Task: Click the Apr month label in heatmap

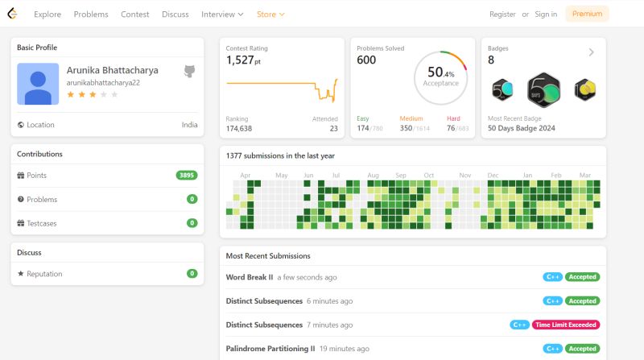Action: point(246,176)
